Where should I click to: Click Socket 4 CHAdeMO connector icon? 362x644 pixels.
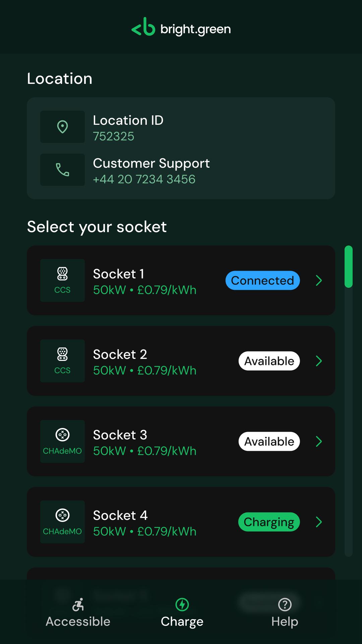(x=62, y=515)
